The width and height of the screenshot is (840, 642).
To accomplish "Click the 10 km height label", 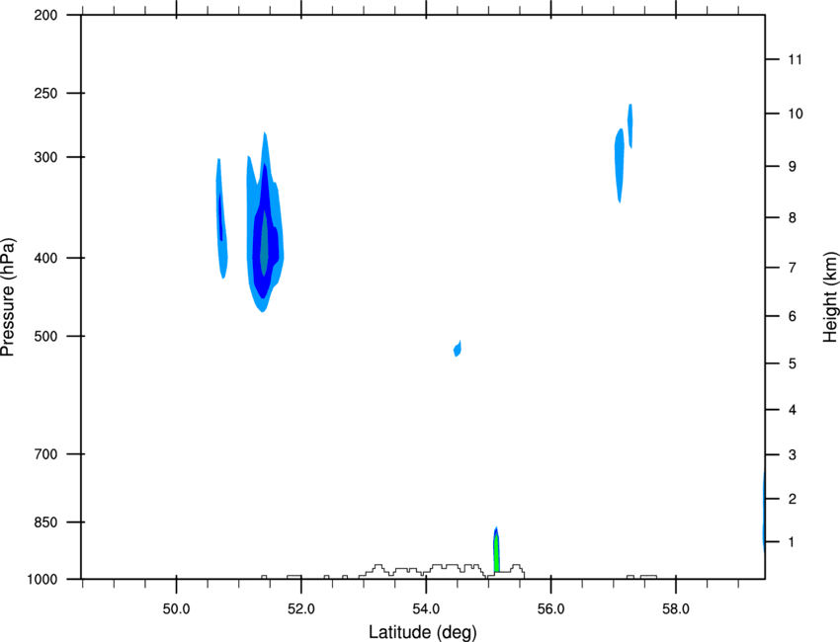I will [x=796, y=114].
